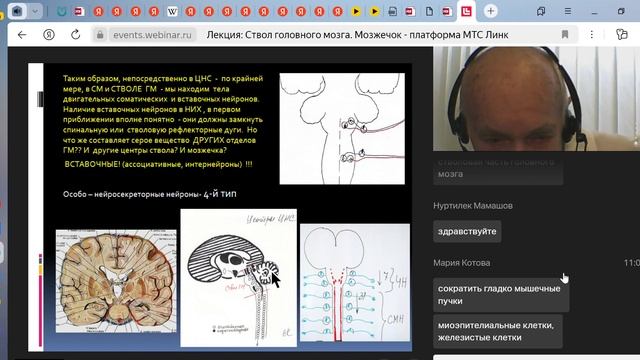Click the spinal cord diagram labeled СМН

click(x=355, y=282)
